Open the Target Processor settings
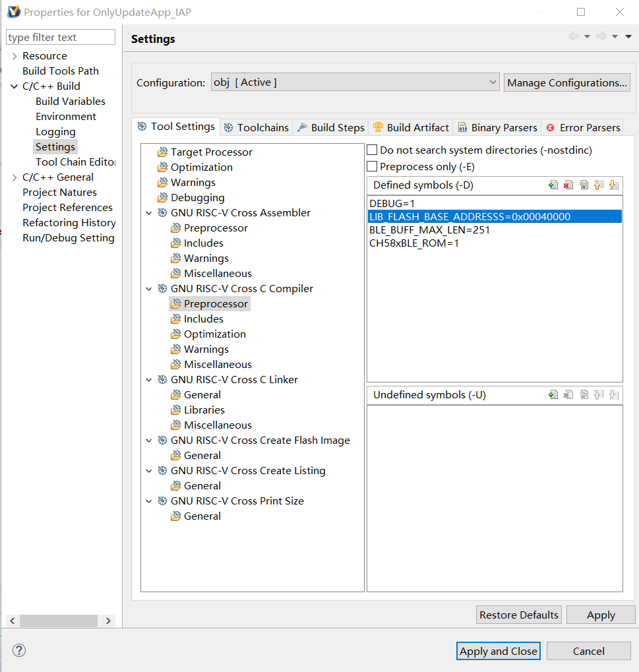This screenshot has width=639, height=672. (211, 152)
